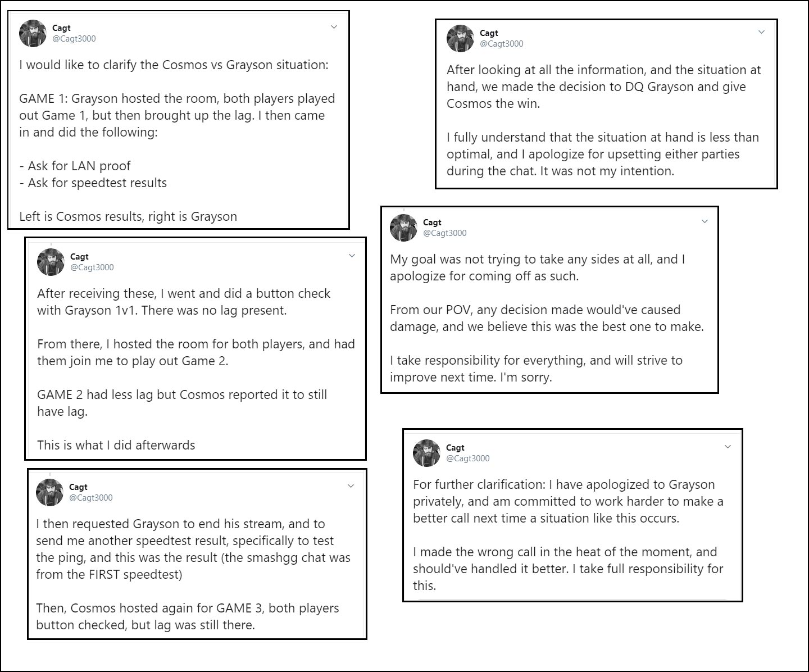Click avatar on 'requested Grayson to end stream' tweet
Image resolution: width=809 pixels, height=672 pixels.
pos(49,493)
